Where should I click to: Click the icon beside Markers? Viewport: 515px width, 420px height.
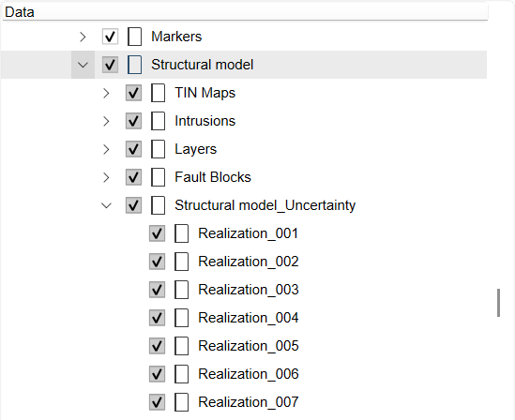click(135, 37)
